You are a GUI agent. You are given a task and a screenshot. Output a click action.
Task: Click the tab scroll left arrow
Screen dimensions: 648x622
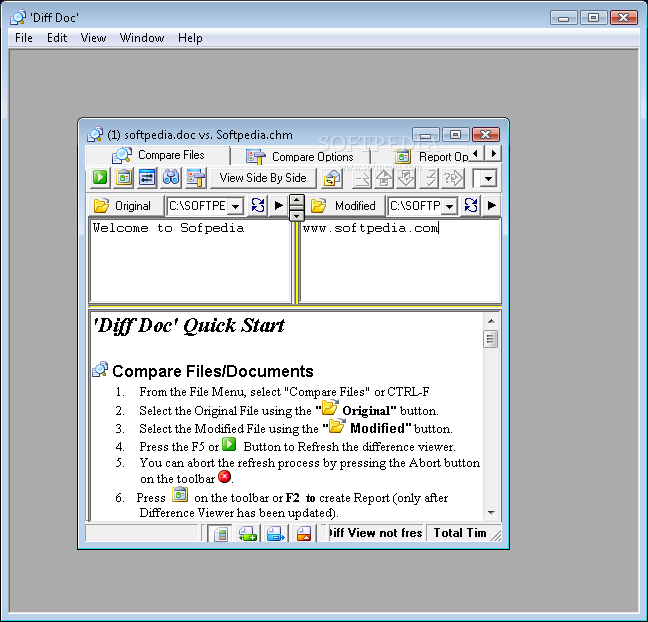tap(475, 154)
